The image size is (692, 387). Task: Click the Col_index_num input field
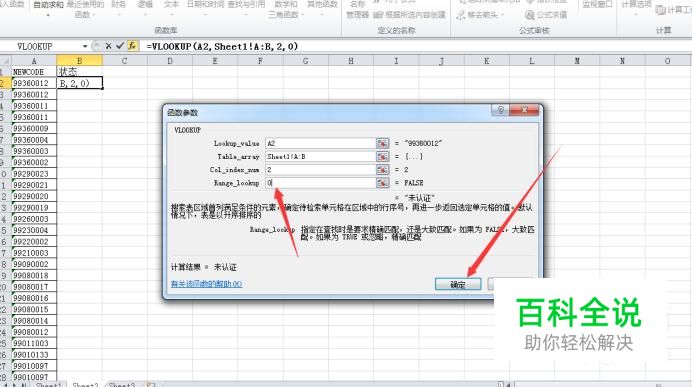pos(320,170)
